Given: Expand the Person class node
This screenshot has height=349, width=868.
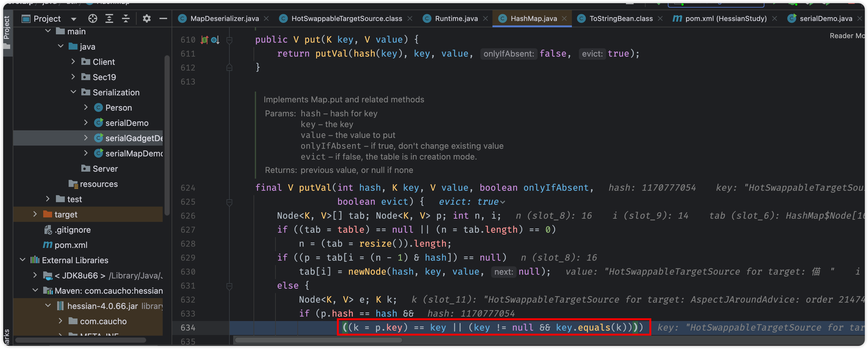Looking at the screenshot, I should (x=86, y=107).
